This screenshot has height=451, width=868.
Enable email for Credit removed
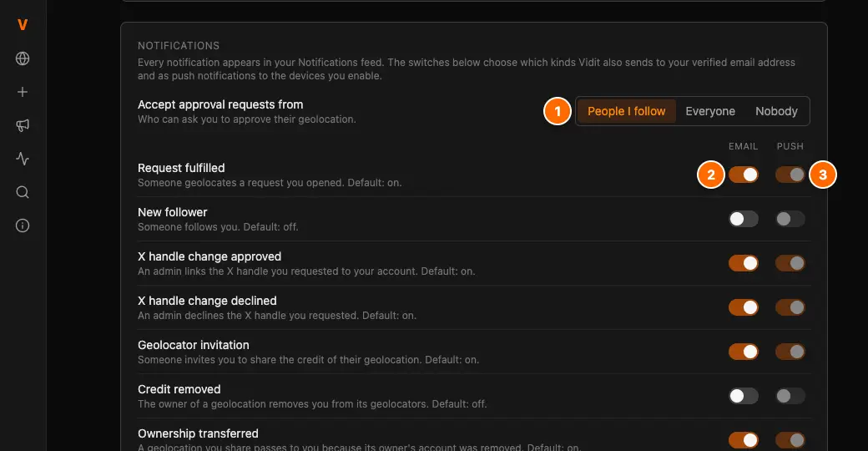tap(744, 396)
